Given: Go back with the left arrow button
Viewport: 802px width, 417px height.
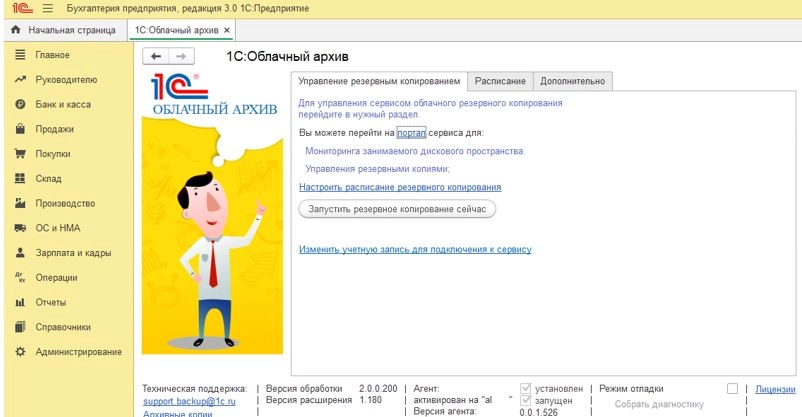Looking at the screenshot, I should coord(156,56).
